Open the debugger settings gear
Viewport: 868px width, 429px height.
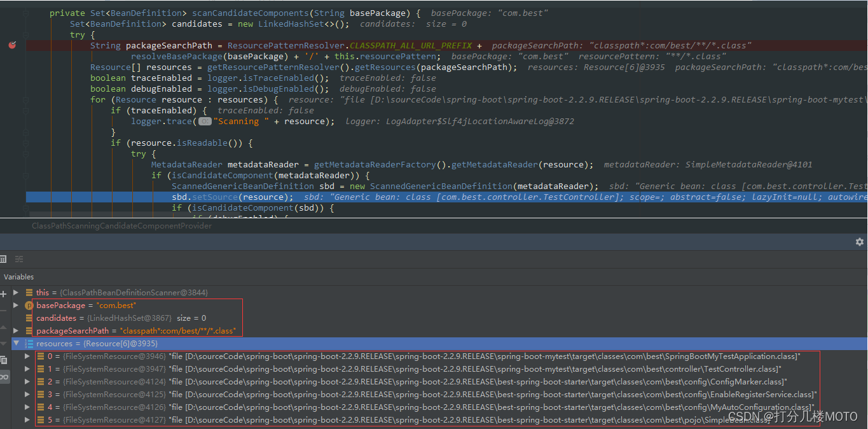(860, 242)
